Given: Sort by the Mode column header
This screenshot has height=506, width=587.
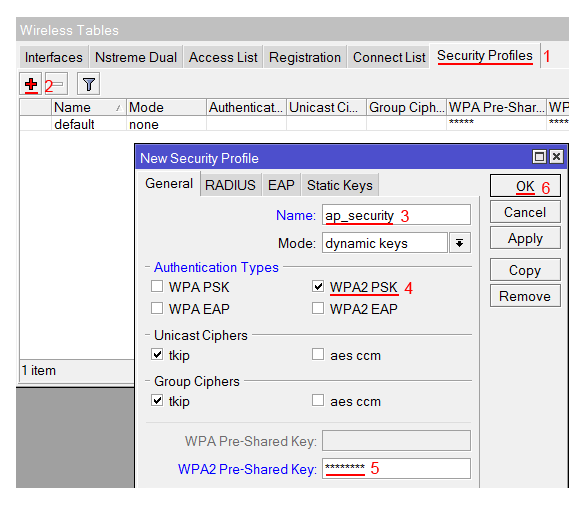Looking at the screenshot, I should click(x=166, y=107).
